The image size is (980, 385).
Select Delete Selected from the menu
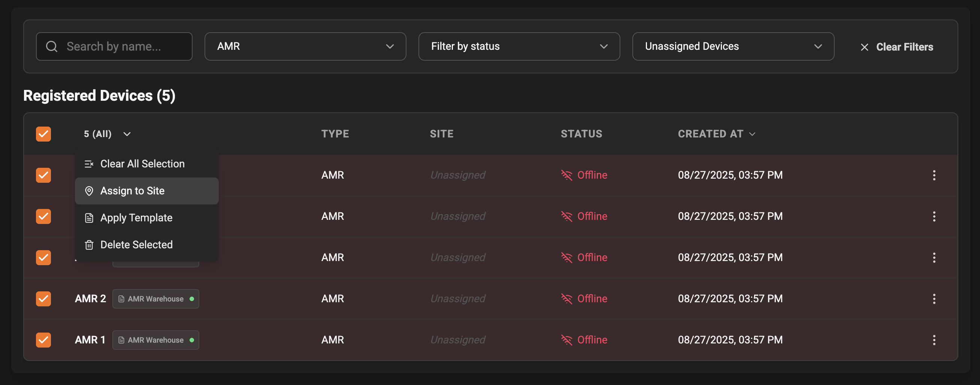(136, 245)
